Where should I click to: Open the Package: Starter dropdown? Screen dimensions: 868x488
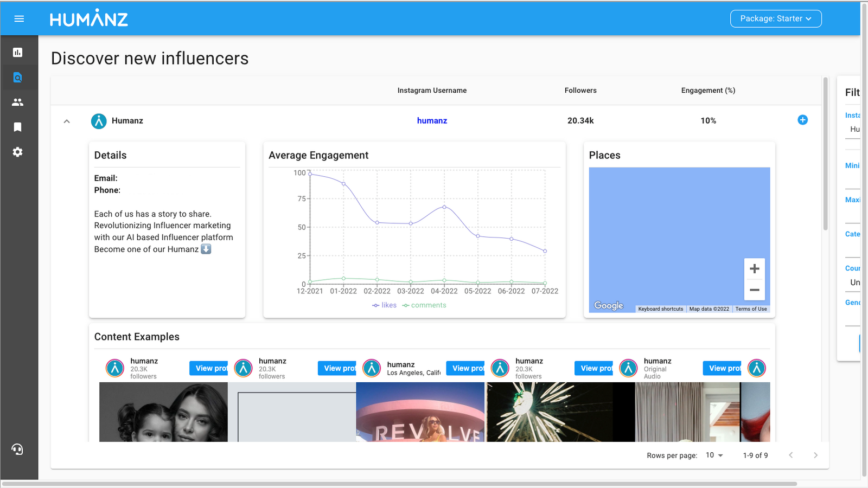(776, 18)
